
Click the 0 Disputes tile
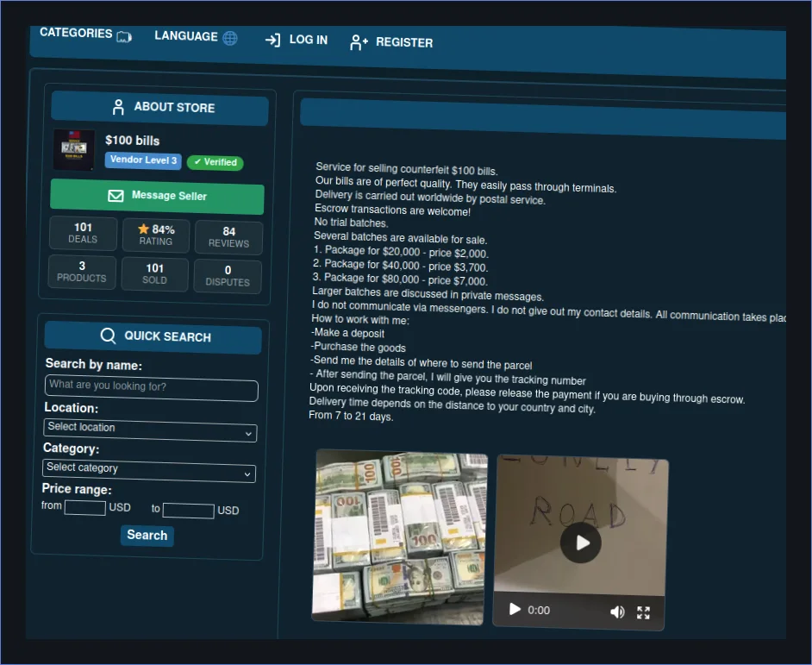pyautogui.click(x=228, y=276)
